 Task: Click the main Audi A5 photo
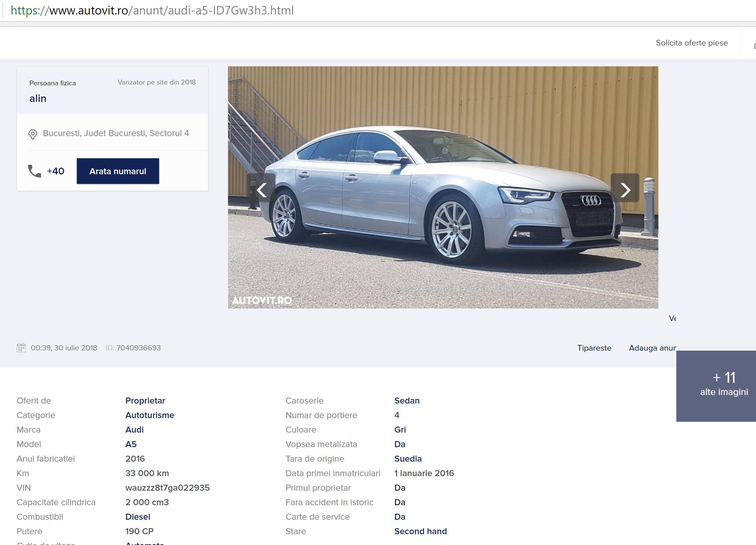coord(443,187)
